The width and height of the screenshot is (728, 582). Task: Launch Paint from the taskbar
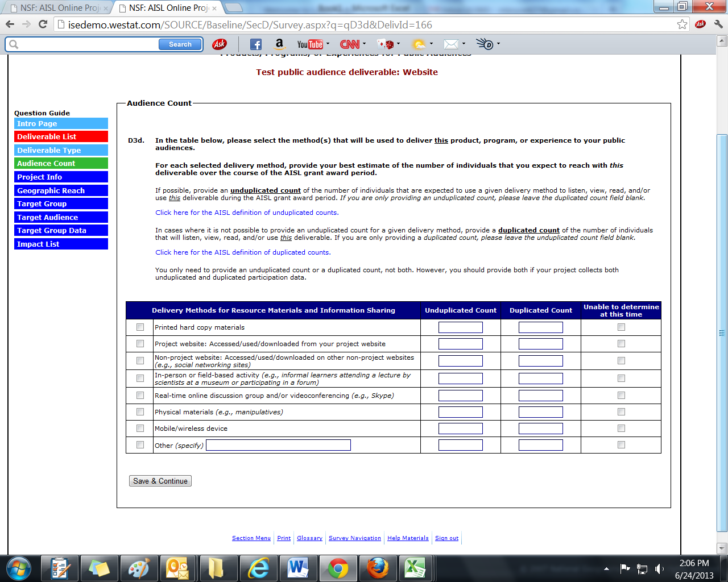pos(139,568)
